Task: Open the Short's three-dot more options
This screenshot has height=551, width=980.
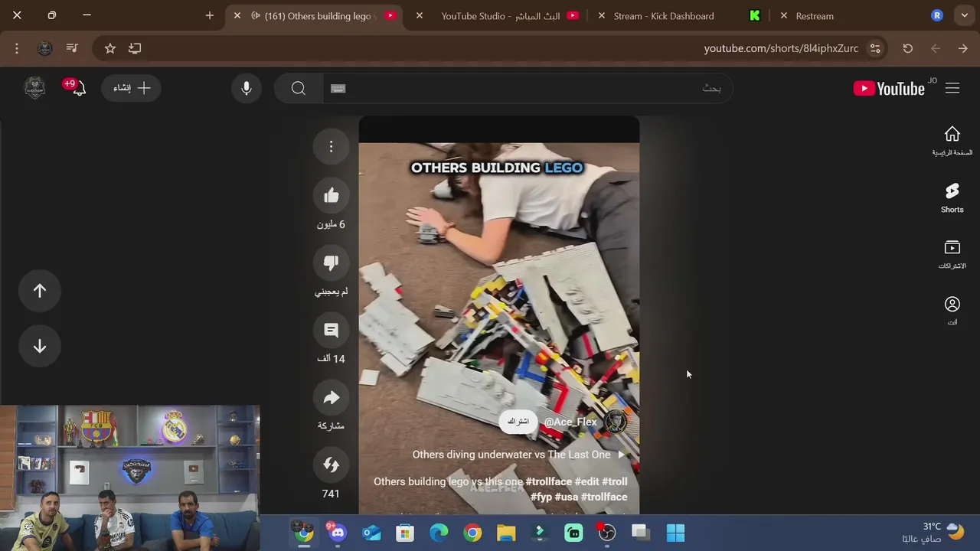Action: [331, 146]
